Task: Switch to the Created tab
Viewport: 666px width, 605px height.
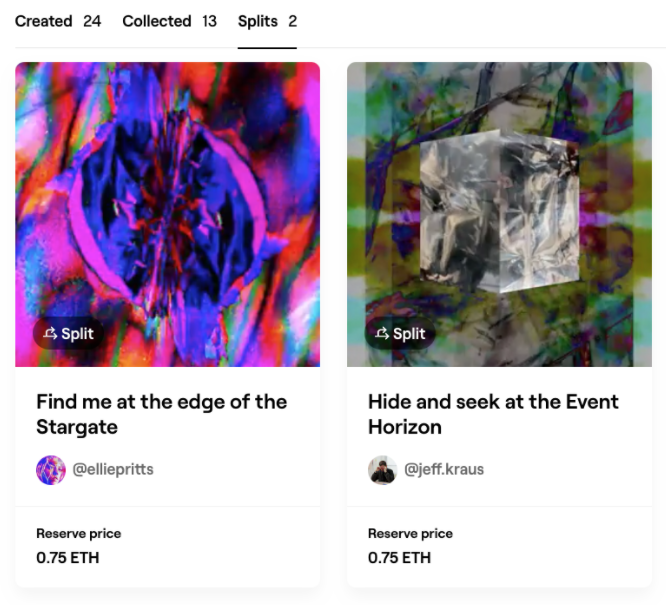Action: 44,21
